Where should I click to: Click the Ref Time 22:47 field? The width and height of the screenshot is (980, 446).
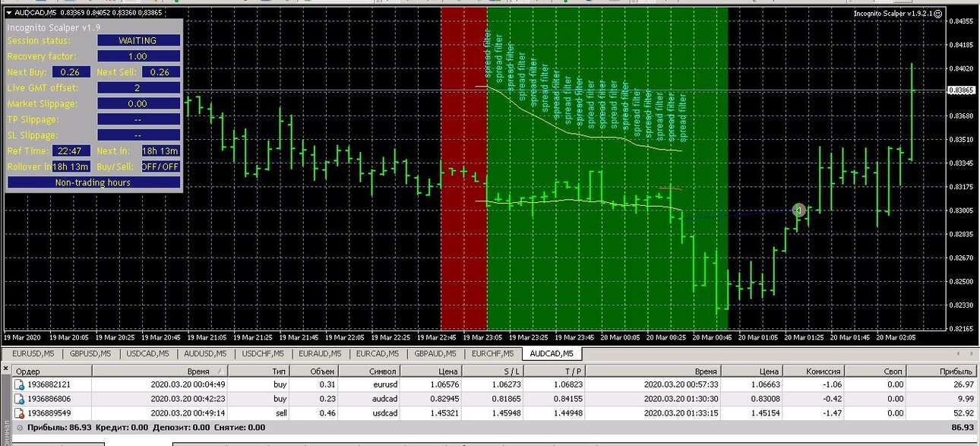71,150
